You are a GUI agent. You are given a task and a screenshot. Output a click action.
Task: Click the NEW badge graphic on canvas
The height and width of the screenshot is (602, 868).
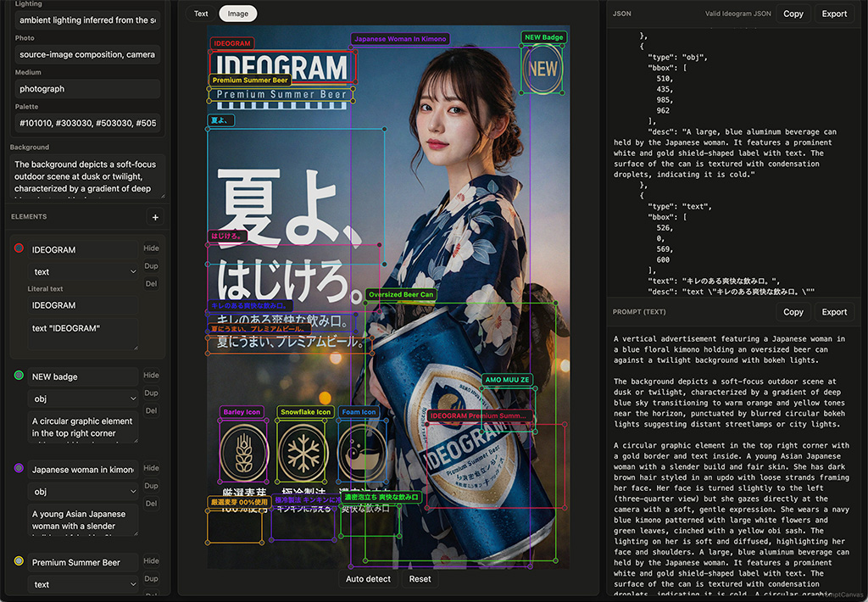(542, 69)
